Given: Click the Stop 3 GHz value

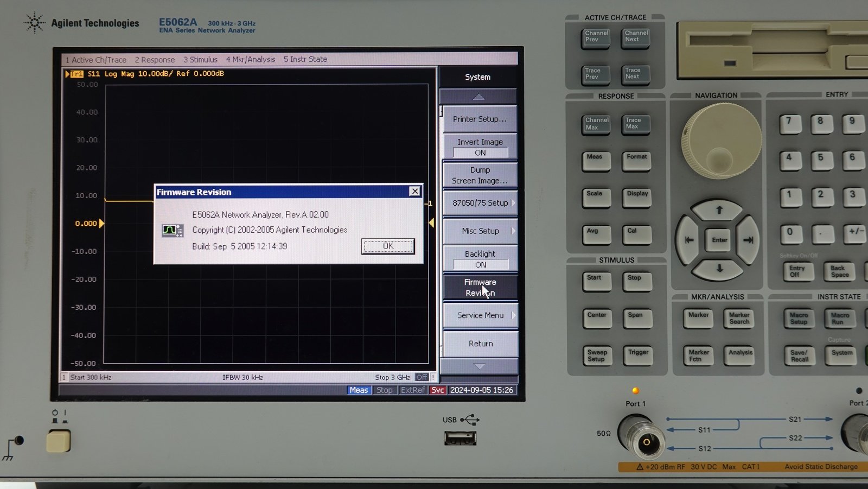Looking at the screenshot, I should 392,377.
